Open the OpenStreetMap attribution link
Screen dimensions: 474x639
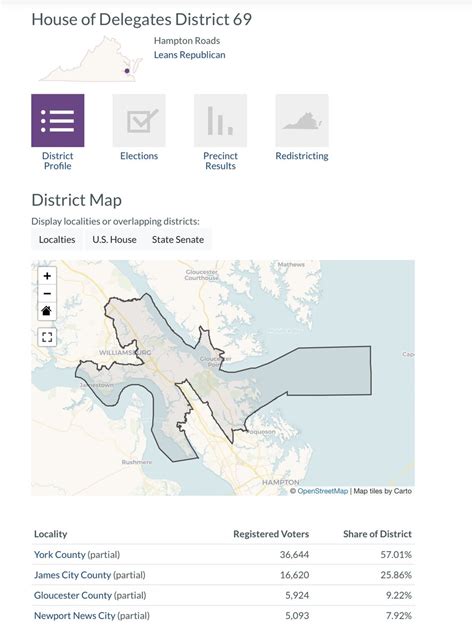pyautogui.click(x=323, y=491)
